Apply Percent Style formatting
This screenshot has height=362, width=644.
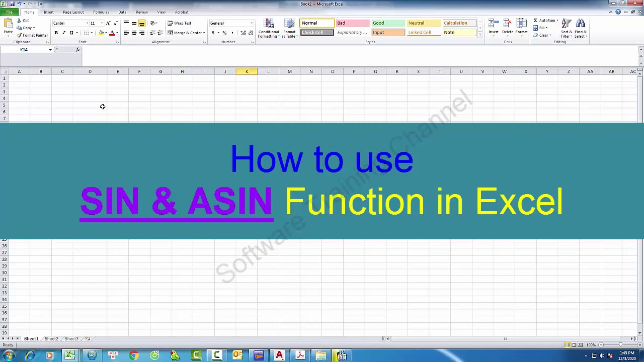pyautogui.click(x=224, y=33)
